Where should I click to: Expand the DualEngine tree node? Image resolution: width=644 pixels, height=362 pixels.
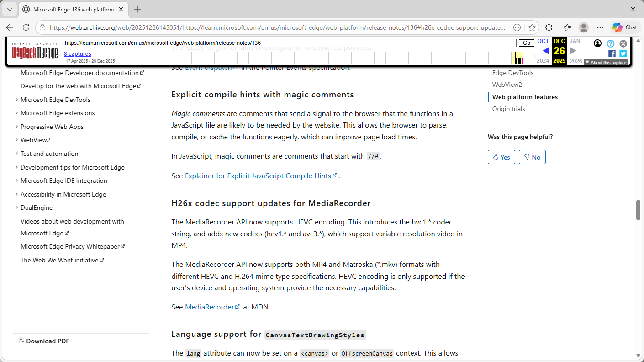17,208
